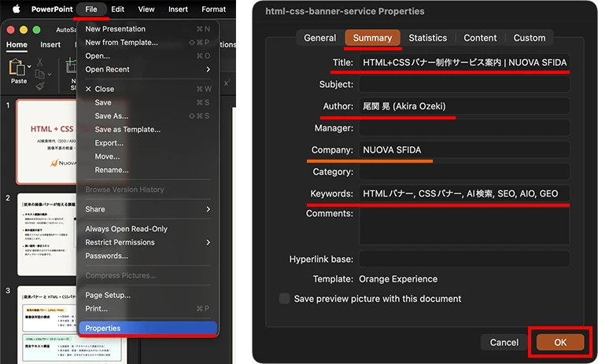
Task: Choose Export... in File menu
Action: click(148, 143)
